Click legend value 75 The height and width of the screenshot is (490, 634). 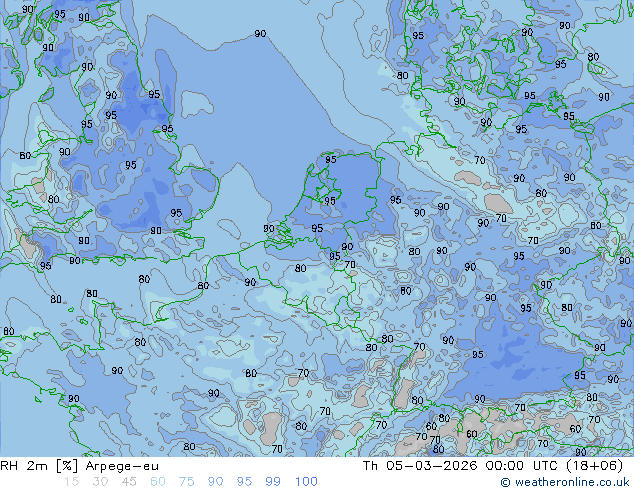click(x=187, y=482)
